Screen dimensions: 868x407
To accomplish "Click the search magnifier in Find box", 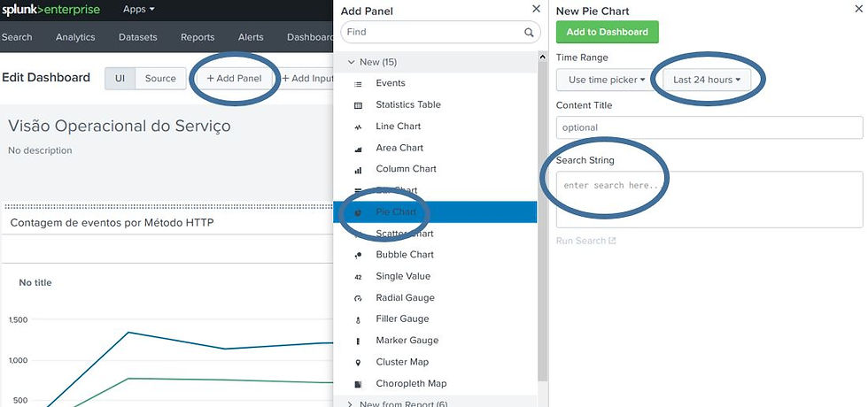I will 529,32.
